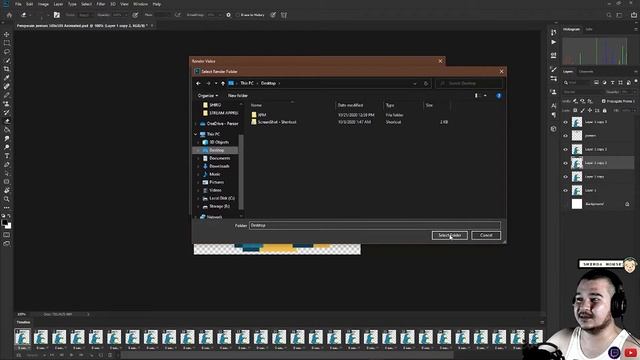Screen dimensions: 640x360
Task: Hide the highlighted active layer
Action: coord(565,163)
